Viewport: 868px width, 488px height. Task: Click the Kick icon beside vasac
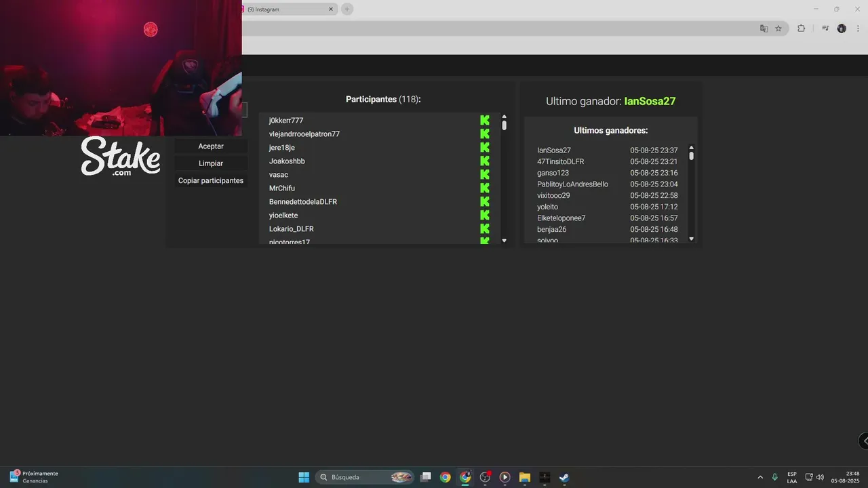point(485,174)
